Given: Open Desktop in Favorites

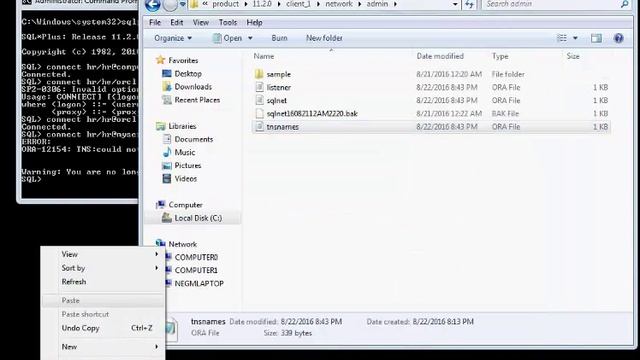Looking at the screenshot, I should [x=188, y=73].
